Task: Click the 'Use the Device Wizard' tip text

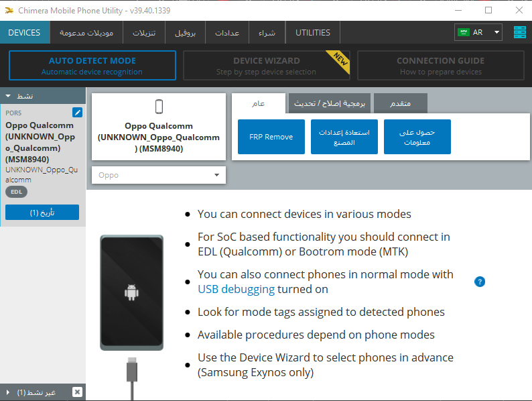Action: 326,365
